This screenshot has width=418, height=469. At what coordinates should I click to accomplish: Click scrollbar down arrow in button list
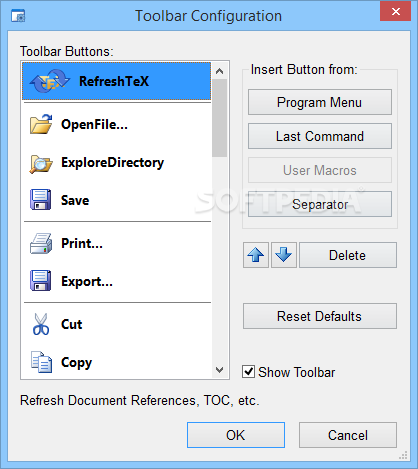[219, 370]
